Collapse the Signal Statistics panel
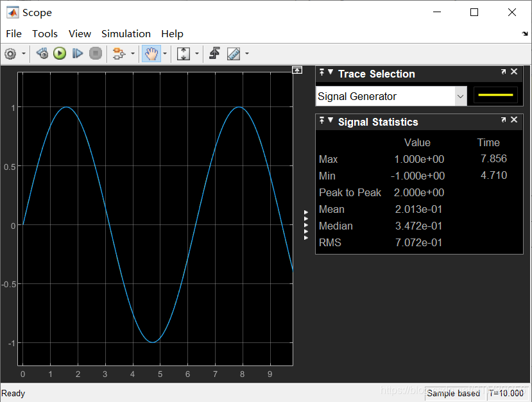Image resolution: width=532 pixels, height=402 pixels. (x=330, y=121)
